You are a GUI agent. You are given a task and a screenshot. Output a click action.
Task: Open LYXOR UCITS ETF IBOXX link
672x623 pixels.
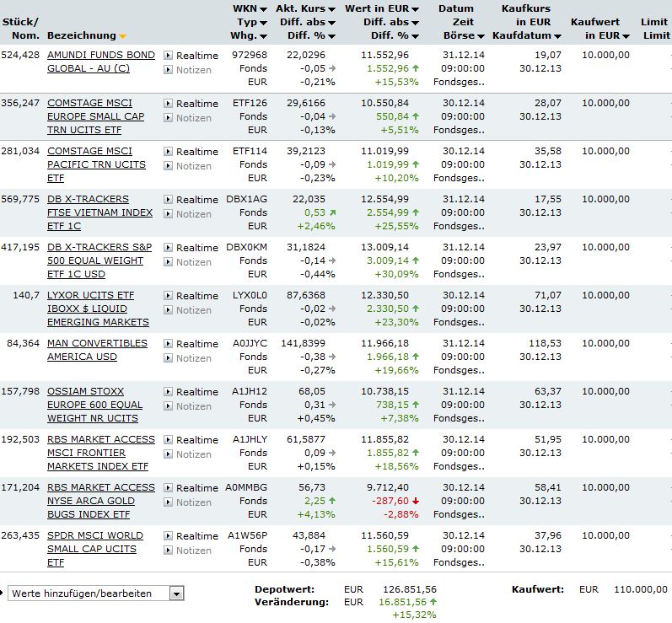tap(98, 308)
